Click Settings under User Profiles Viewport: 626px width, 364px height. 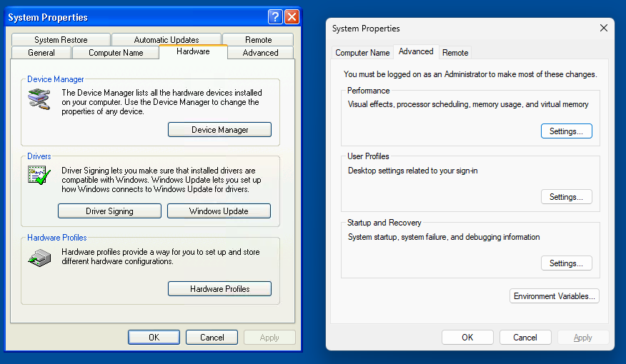point(566,197)
